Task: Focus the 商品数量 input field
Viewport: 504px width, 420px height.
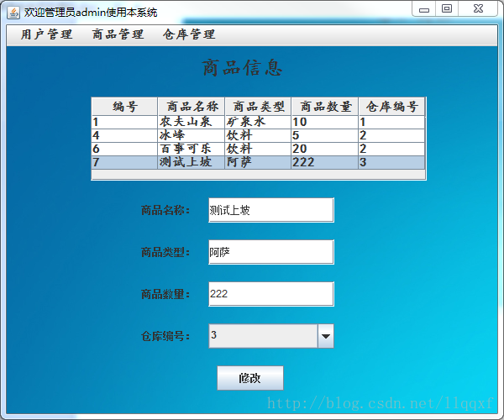Action: [271, 294]
